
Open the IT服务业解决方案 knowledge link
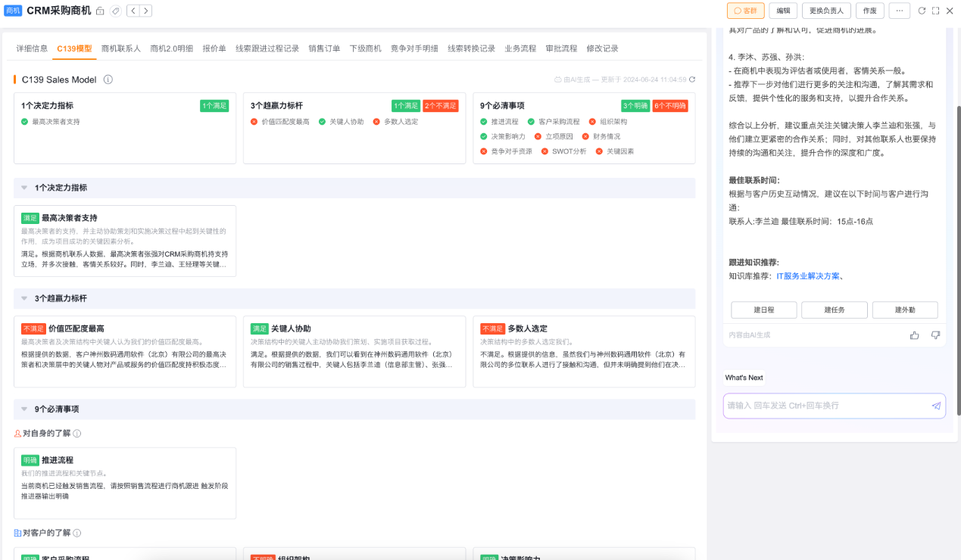pyautogui.click(x=807, y=276)
